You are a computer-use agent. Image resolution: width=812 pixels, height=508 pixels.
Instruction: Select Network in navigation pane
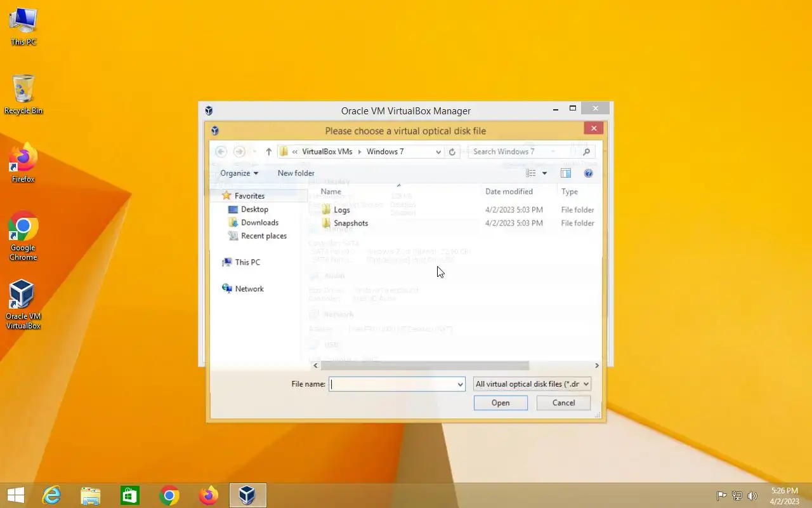[x=249, y=289]
